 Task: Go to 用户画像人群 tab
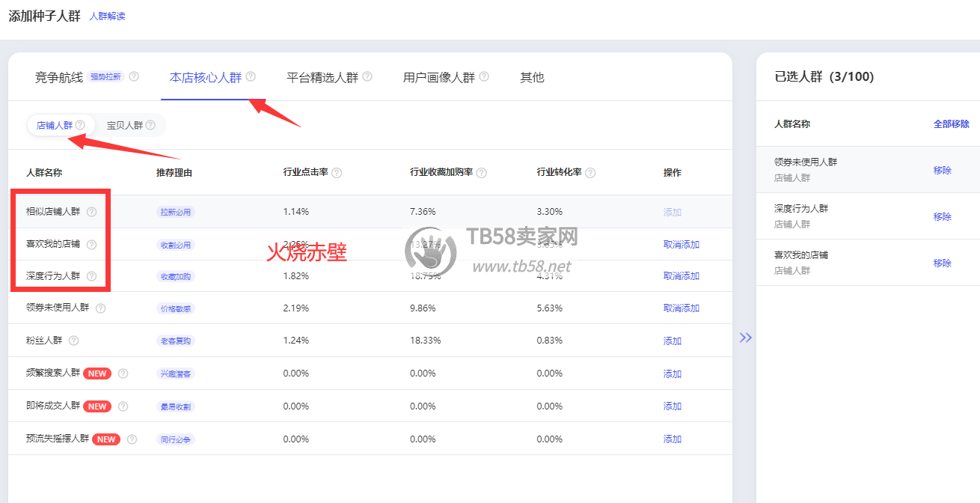click(439, 77)
